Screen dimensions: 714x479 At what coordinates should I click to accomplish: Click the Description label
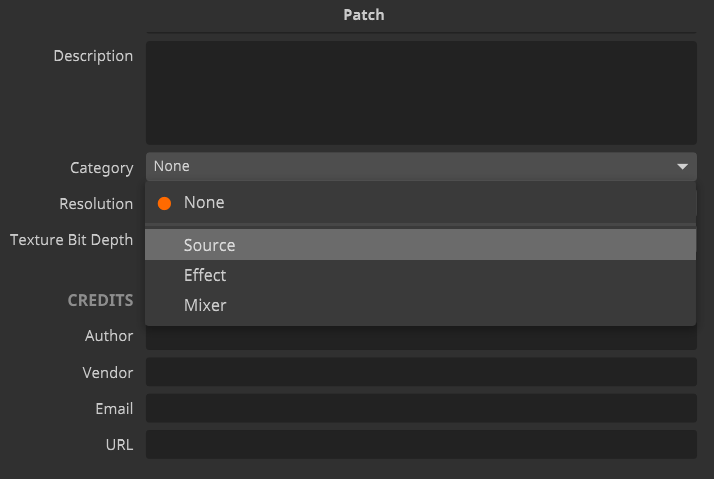[93, 56]
